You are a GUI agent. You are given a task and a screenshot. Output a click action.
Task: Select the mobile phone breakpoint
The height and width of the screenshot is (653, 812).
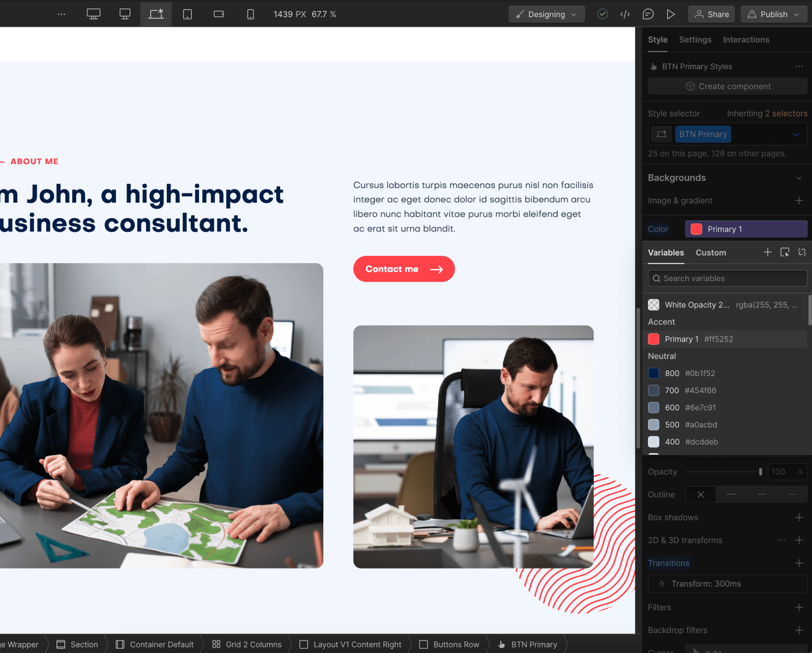[x=250, y=13]
